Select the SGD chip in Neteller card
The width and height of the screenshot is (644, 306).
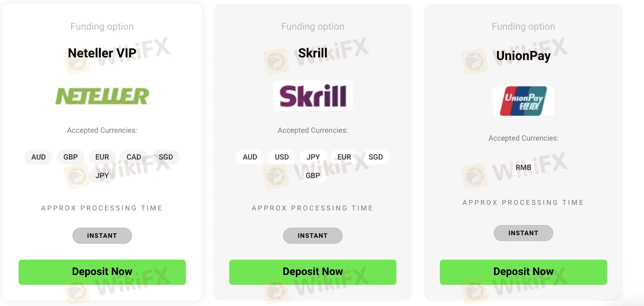pos(166,157)
